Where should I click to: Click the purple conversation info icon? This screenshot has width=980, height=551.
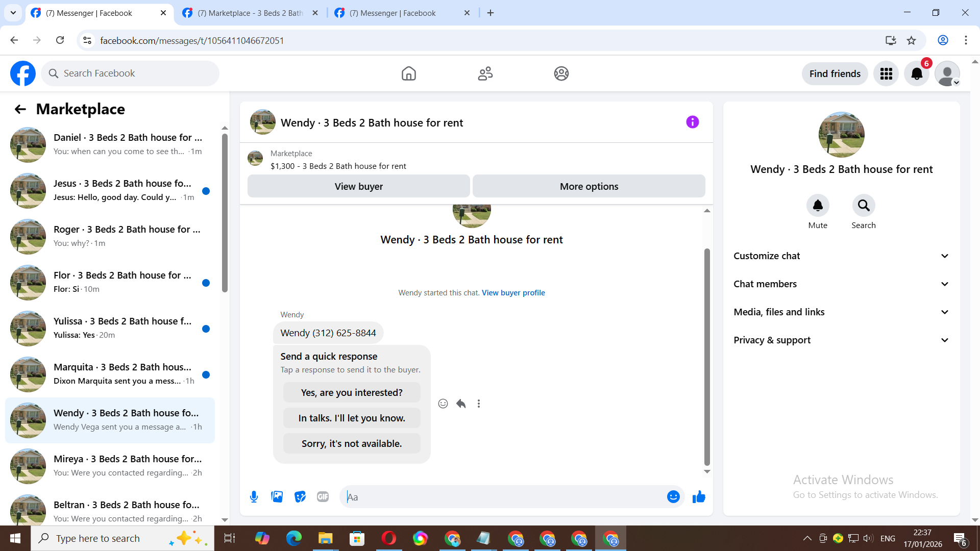click(x=692, y=122)
